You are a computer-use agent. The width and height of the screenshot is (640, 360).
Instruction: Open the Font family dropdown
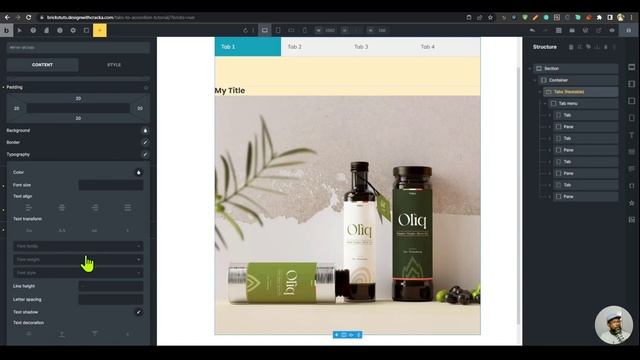click(78, 246)
